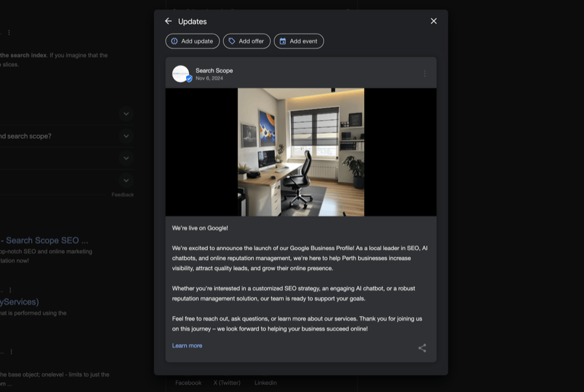This screenshot has width=584, height=392.
Task: Click the Add update button
Action: point(193,41)
